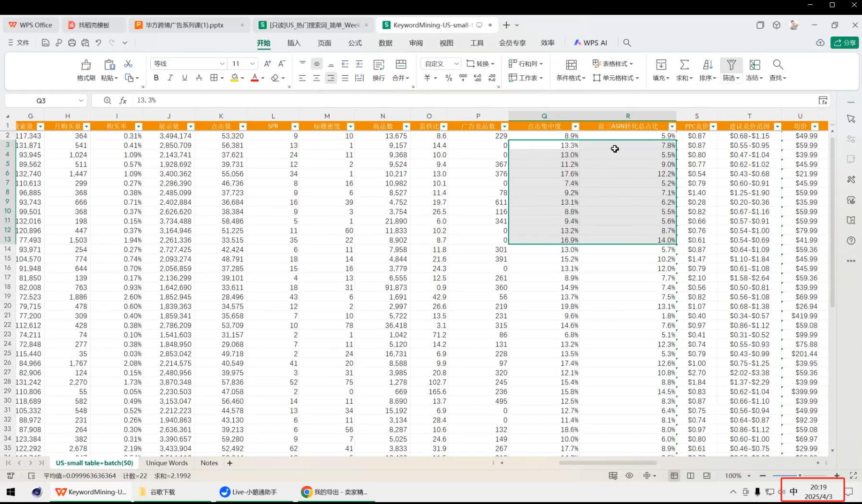Toggle bold formatting
The image size is (862, 504).
[156, 78]
